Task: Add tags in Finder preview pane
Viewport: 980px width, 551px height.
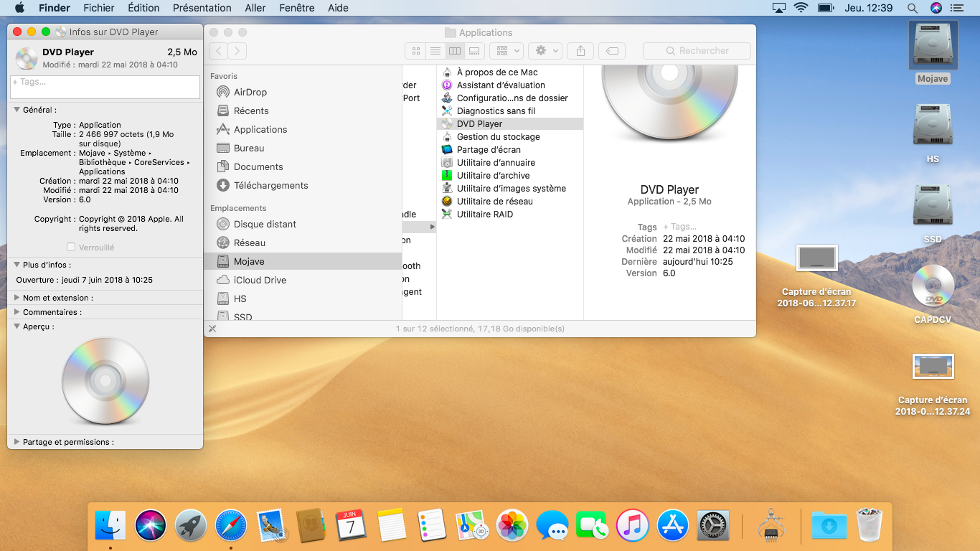Action: 679,227
